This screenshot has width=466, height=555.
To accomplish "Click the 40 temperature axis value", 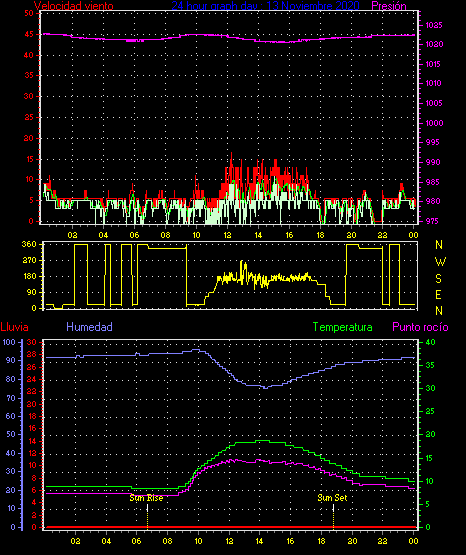I will pos(430,342).
